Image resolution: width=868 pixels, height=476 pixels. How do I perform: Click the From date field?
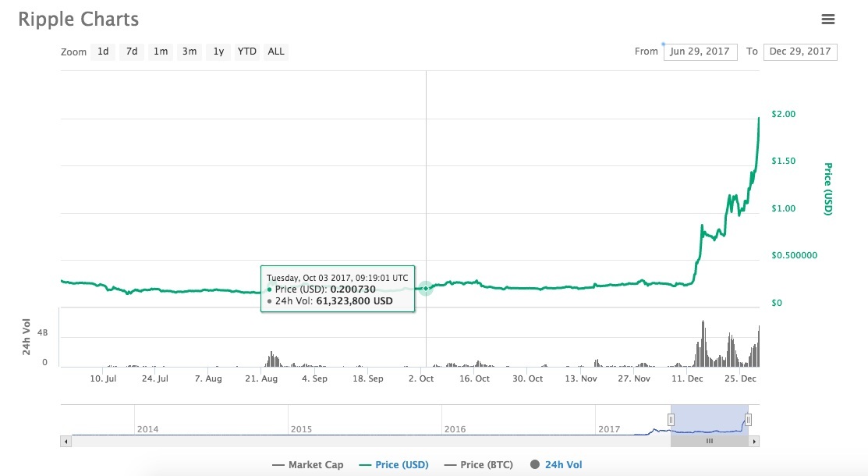coord(700,52)
